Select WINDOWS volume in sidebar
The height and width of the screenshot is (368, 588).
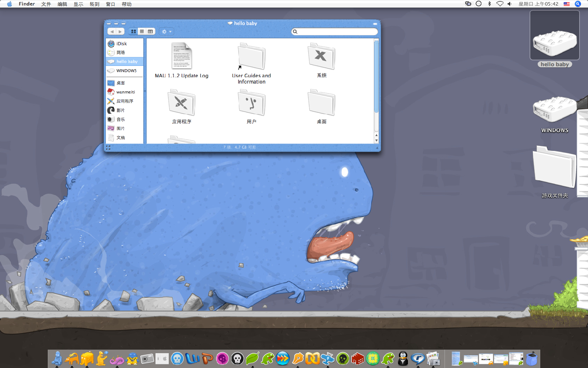pyautogui.click(x=125, y=71)
